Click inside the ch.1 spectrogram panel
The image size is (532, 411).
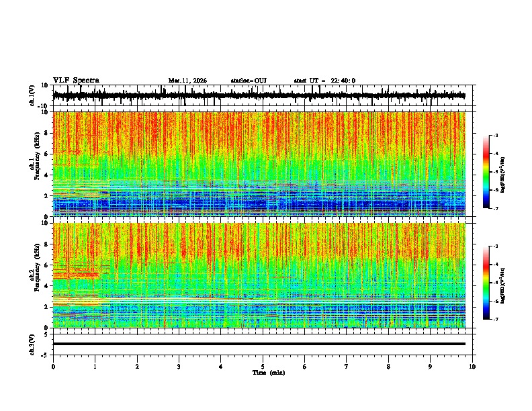(259, 164)
